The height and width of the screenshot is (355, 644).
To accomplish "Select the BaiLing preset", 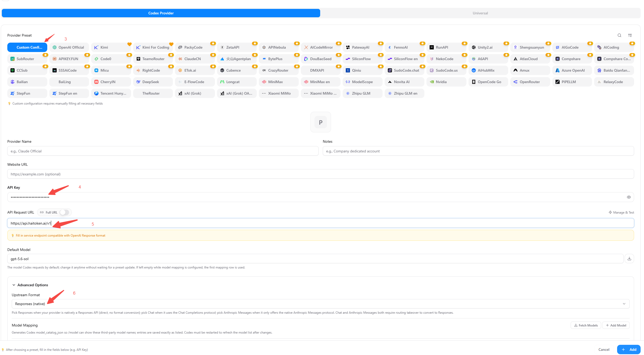I will (x=69, y=82).
